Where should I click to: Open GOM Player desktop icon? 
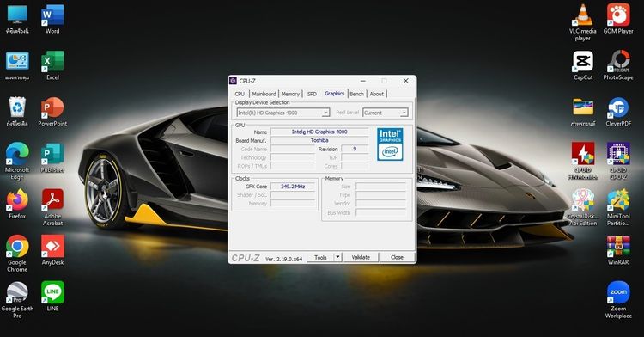pos(618,19)
